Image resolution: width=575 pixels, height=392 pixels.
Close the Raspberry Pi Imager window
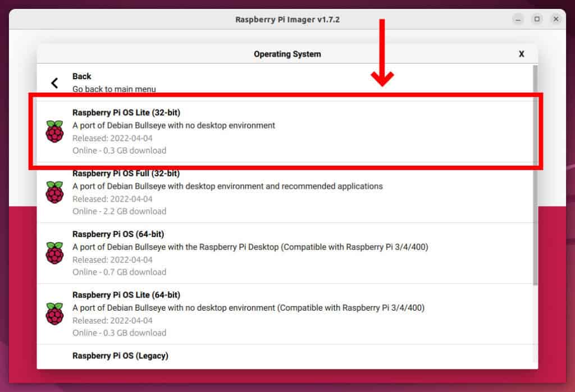[x=556, y=19]
